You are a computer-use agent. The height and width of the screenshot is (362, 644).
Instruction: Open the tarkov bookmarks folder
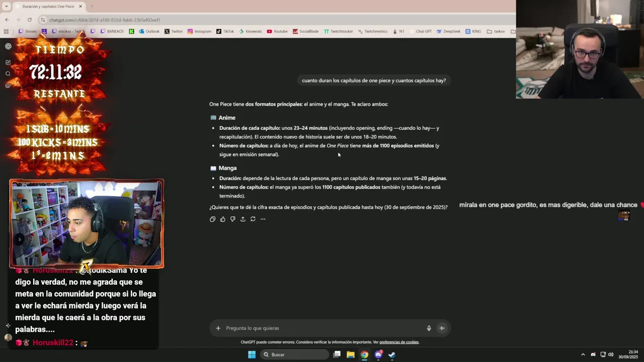pyautogui.click(x=496, y=31)
